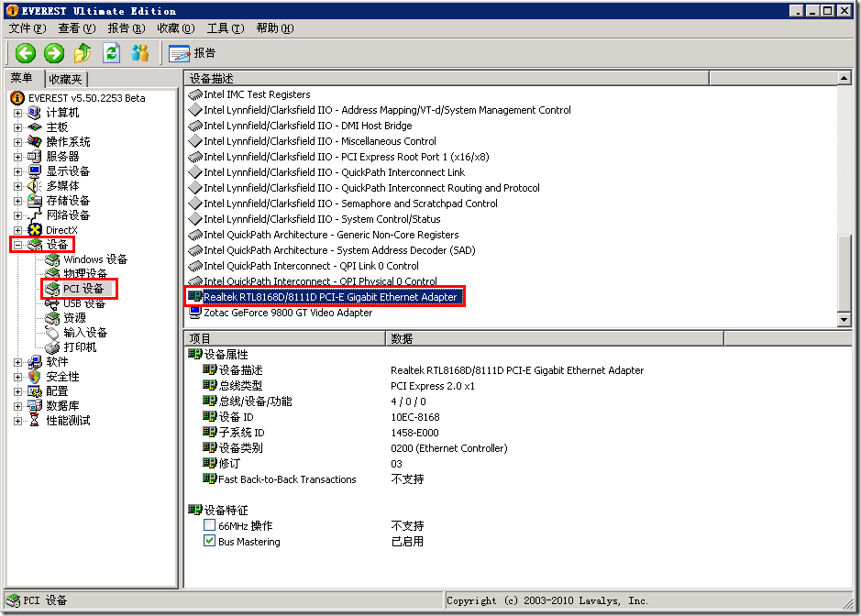Switch to the 收藏夹 tab
The height and width of the screenshot is (616, 861).
tap(65, 79)
